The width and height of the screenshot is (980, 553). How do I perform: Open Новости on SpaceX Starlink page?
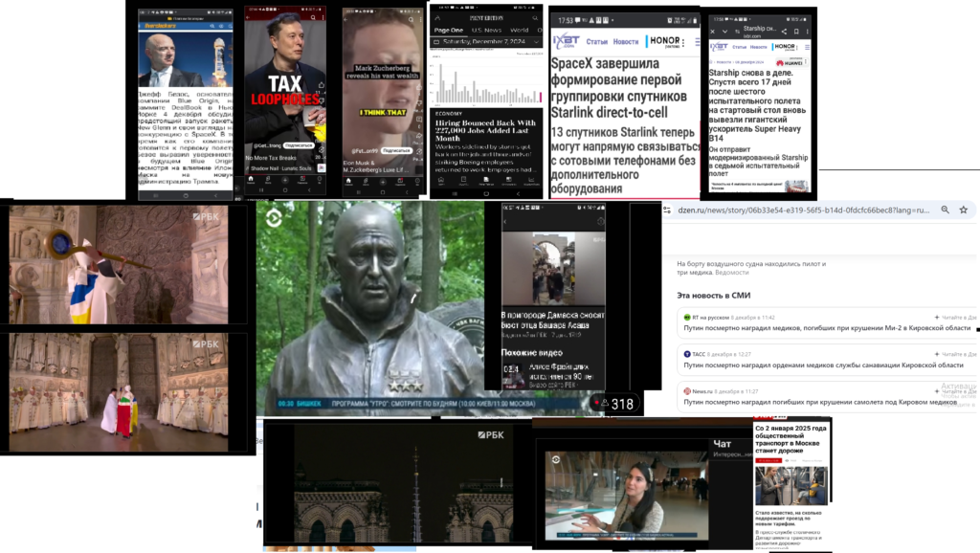[x=626, y=42]
